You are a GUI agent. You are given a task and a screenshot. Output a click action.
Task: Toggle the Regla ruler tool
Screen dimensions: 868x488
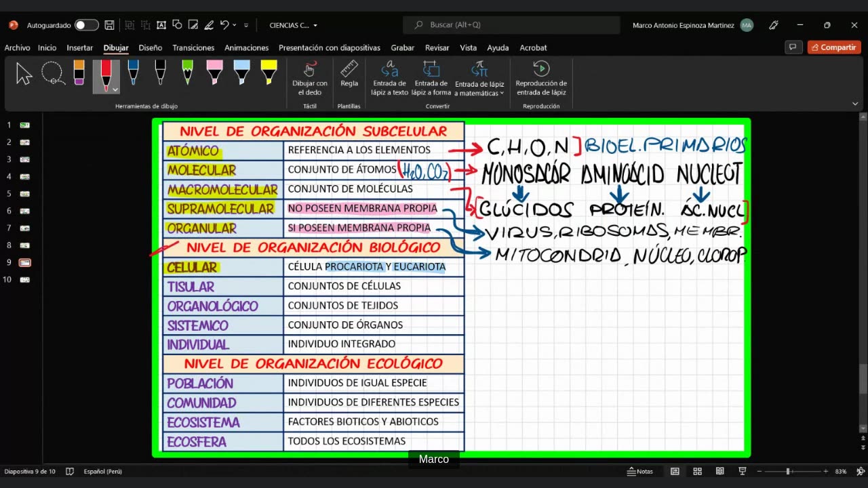tap(349, 75)
